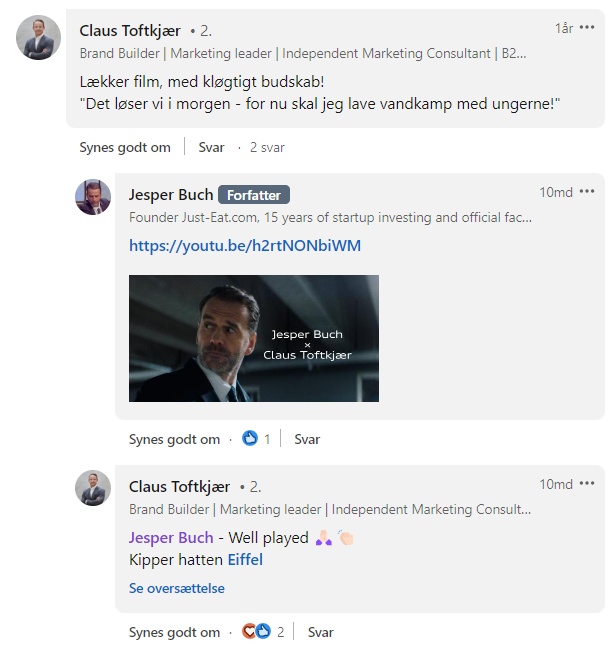Open the three-dot menu on the 'Well played' reply
The height and width of the screenshot is (658, 610).
coord(587,483)
